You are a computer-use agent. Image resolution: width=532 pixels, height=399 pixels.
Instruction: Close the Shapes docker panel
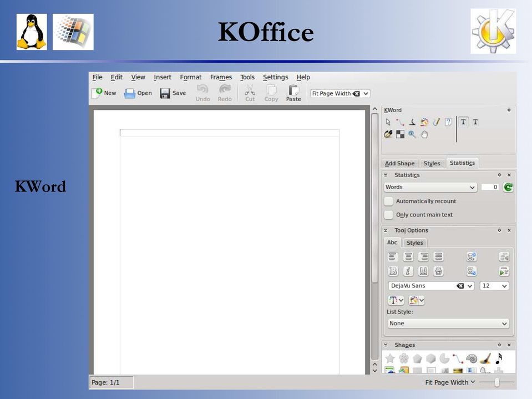point(509,345)
